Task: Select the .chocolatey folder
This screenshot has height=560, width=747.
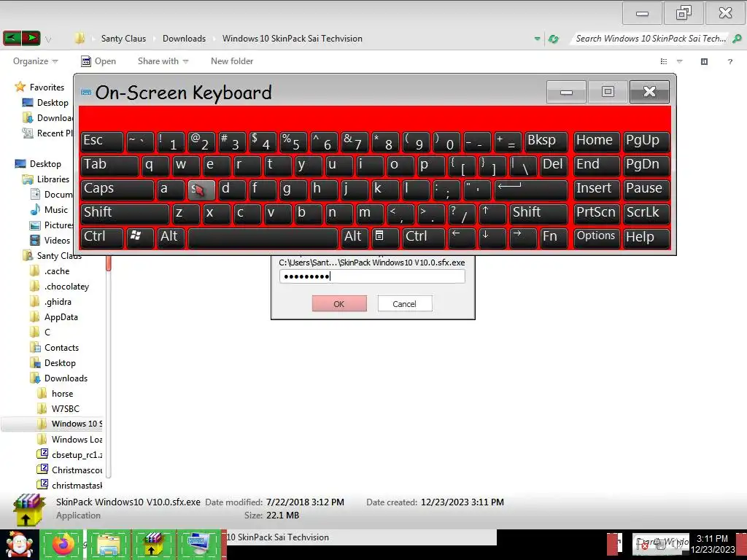Action: (x=66, y=286)
